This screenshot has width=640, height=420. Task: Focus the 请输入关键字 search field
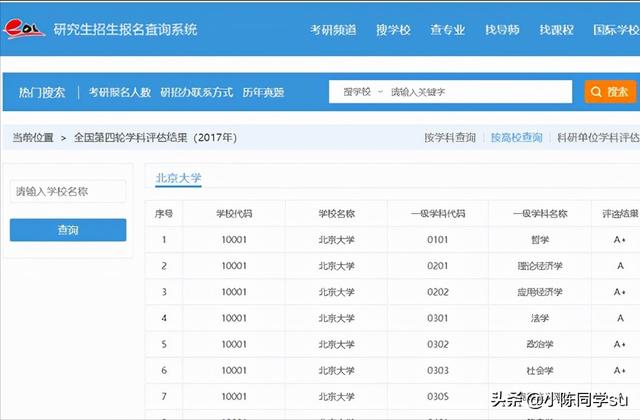point(478,92)
